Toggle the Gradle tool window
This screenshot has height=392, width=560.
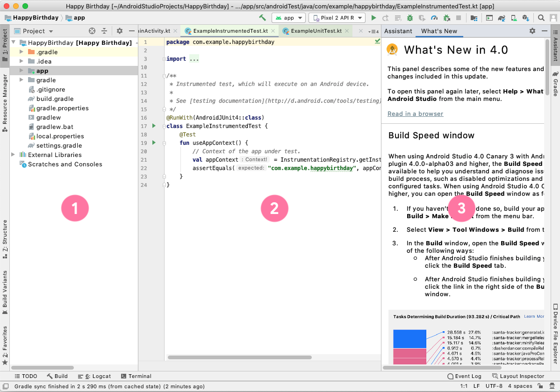coord(555,84)
